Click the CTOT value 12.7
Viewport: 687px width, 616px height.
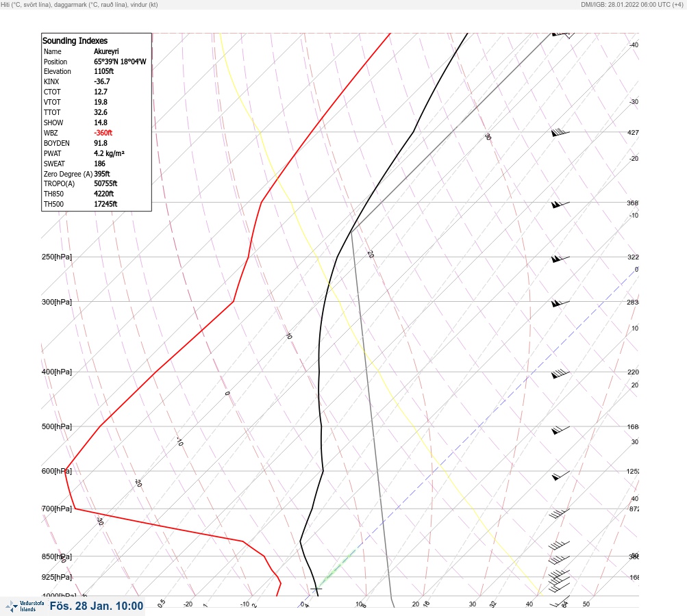coord(100,92)
